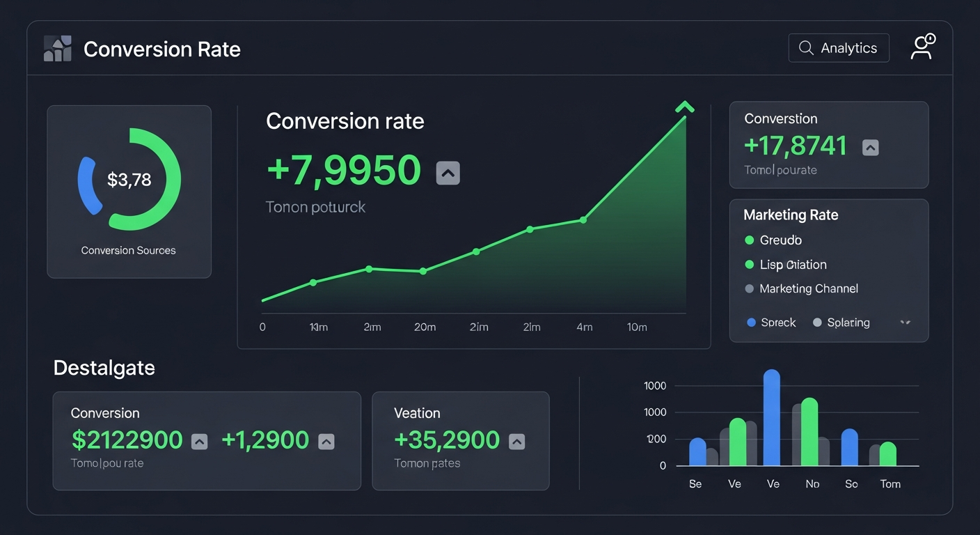
Task: Open the user profile icon top-right
Action: click(922, 47)
